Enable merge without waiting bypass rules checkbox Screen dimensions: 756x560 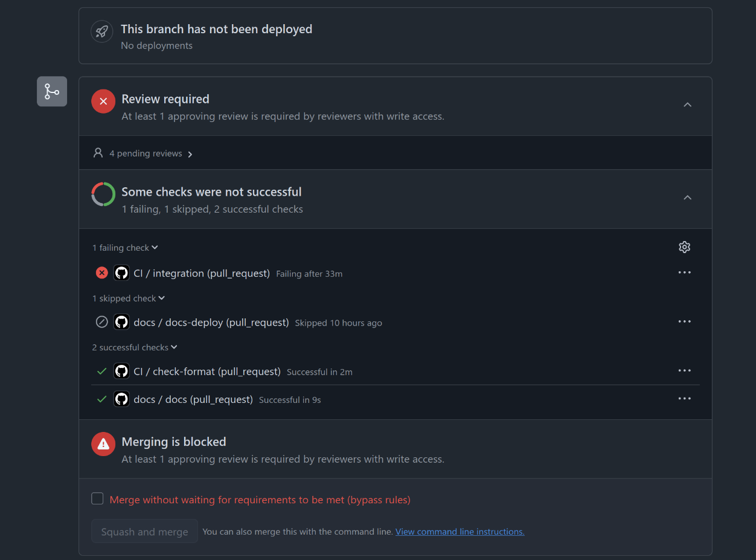coord(97,498)
